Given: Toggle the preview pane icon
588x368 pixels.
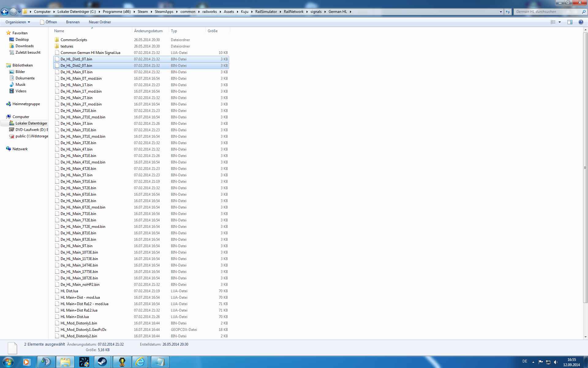Looking at the screenshot, I should point(570,22).
